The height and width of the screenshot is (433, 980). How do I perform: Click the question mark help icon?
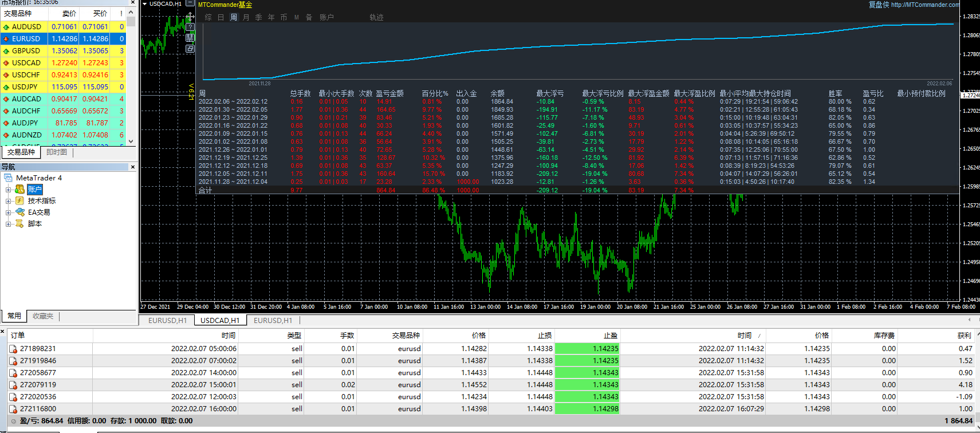point(190,27)
